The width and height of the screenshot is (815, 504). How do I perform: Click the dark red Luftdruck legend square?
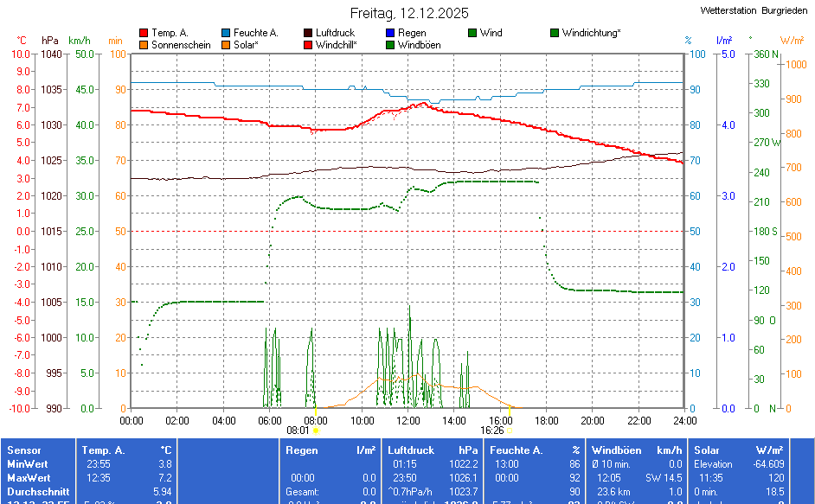tap(308, 33)
